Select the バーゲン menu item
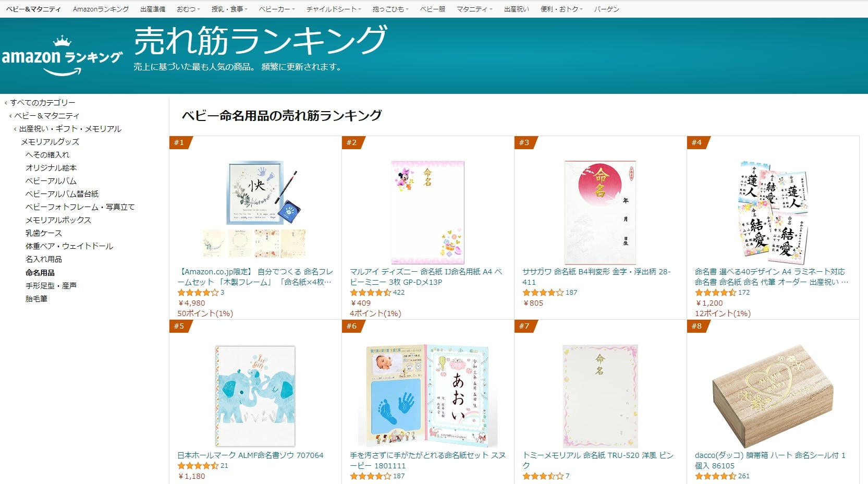Screen dimensions: 868x484 pos(606,9)
